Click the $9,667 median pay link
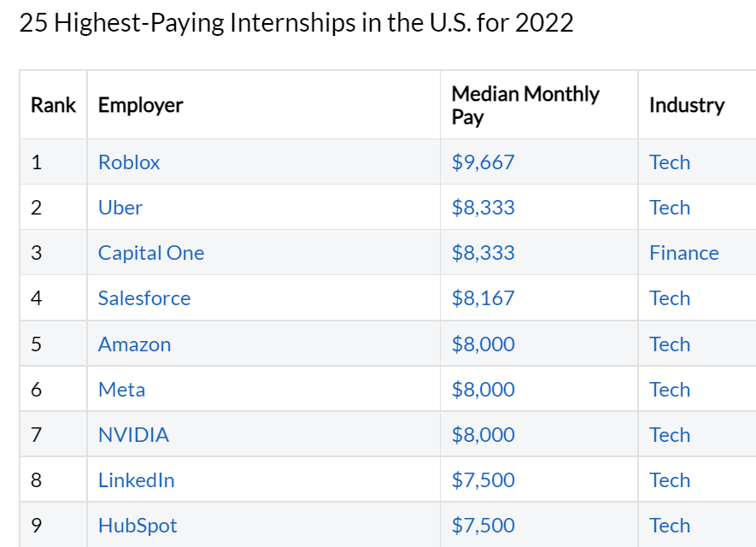Image resolution: width=756 pixels, height=547 pixels. [483, 162]
